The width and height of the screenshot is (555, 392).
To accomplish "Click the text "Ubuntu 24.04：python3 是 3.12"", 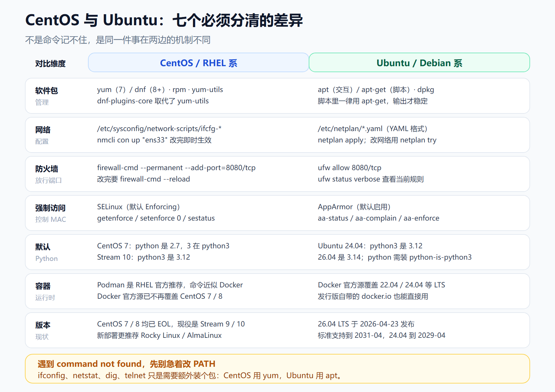I will coord(370,246).
